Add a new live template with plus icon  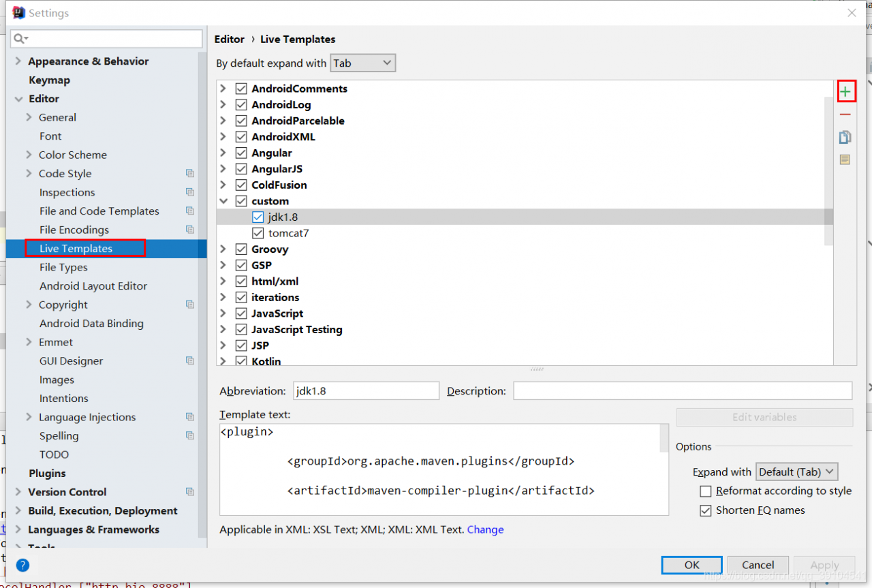click(x=845, y=91)
